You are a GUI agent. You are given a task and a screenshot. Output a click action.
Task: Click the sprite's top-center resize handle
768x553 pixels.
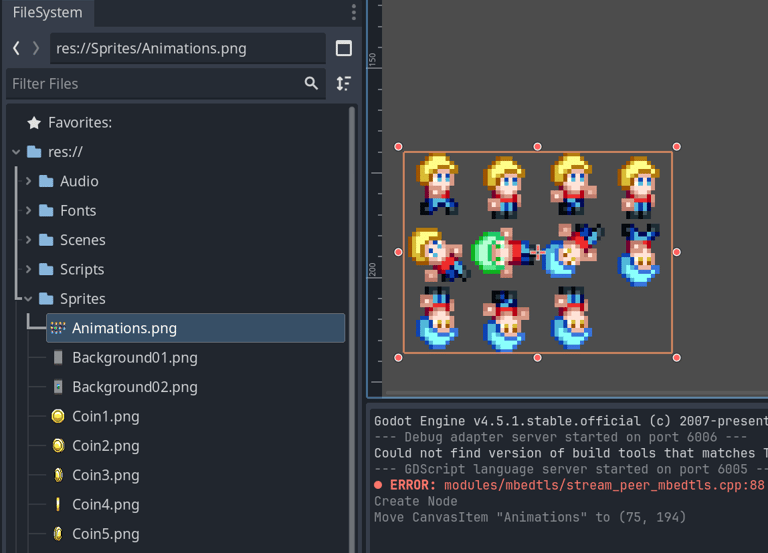click(537, 146)
